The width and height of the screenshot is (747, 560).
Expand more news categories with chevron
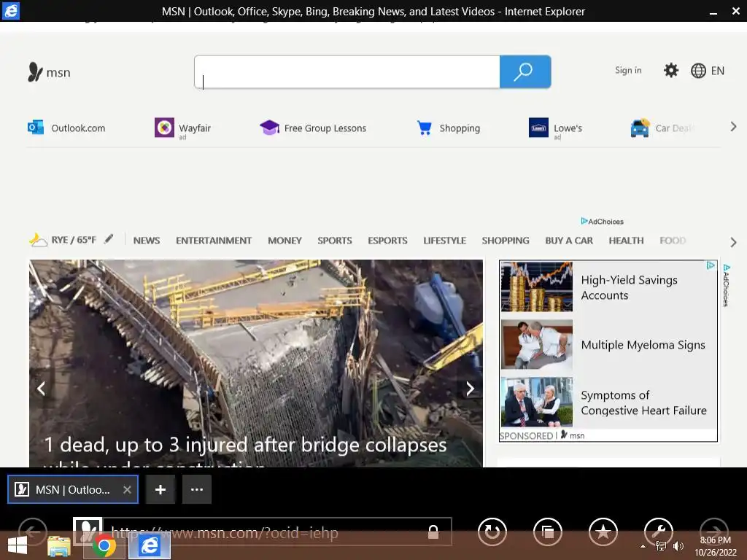733,242
